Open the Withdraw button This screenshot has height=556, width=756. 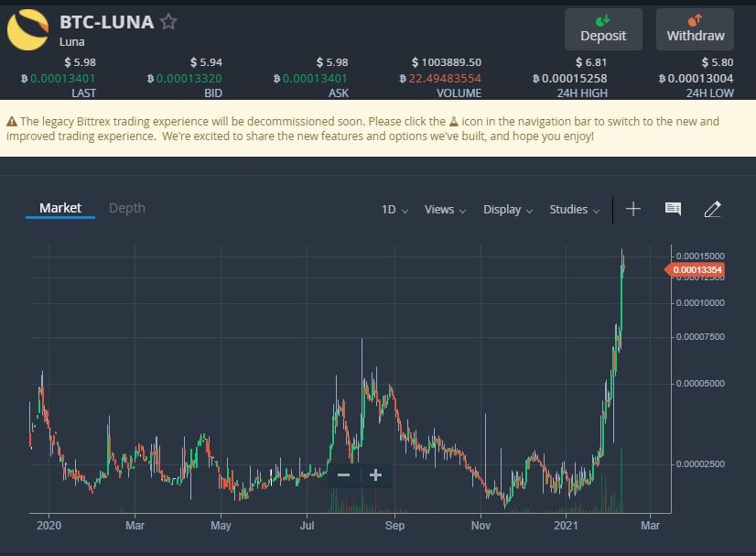click(695, 29)
